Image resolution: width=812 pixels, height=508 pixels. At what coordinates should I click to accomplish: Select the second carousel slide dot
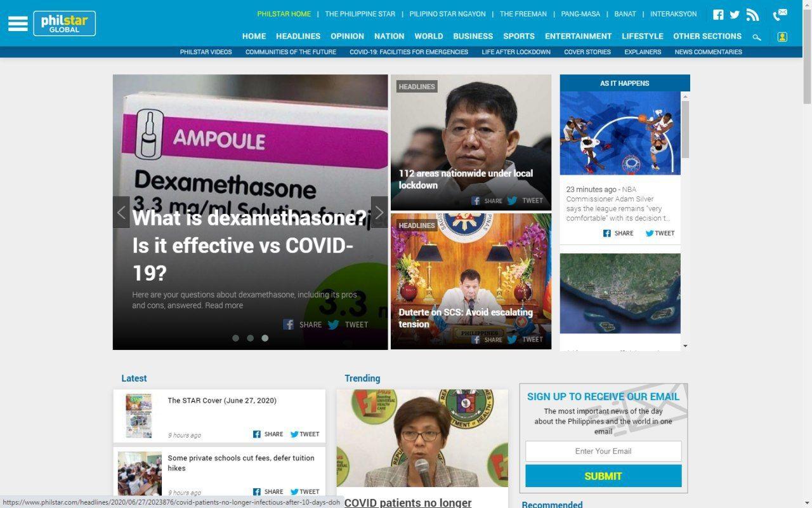[x=250, y=338]
